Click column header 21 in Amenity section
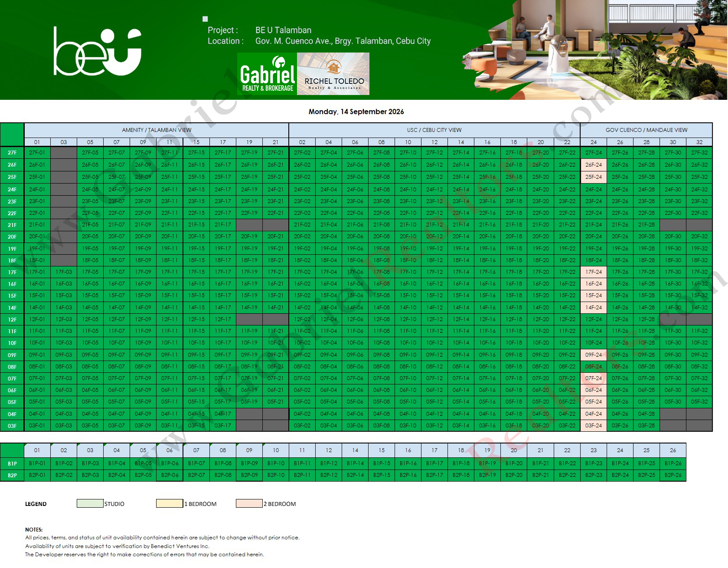 click(x=275, y=142)
